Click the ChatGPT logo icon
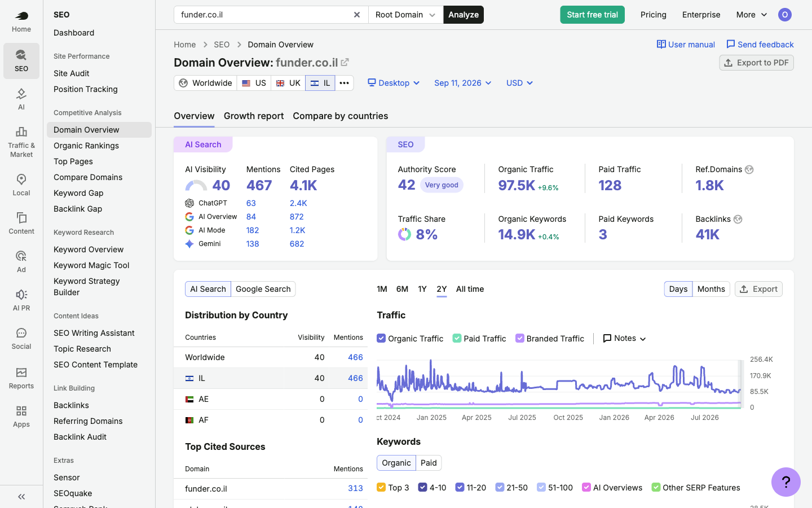The height and width of the screenshot is (508, 812). pos(189,203)
